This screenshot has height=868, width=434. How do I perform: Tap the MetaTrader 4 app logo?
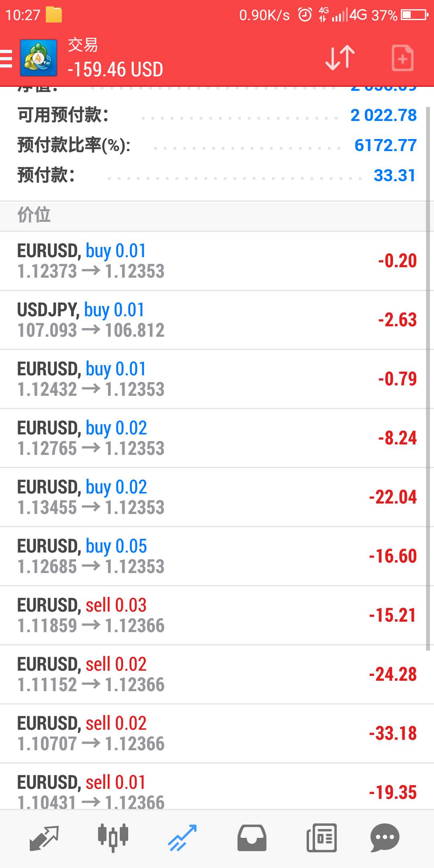39,58
